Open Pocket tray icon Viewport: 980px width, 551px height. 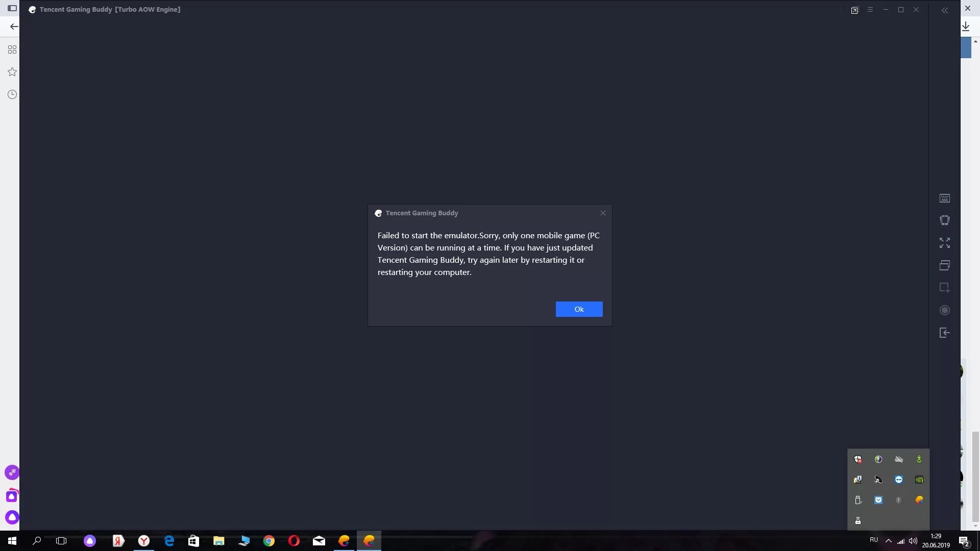(878, 500)
